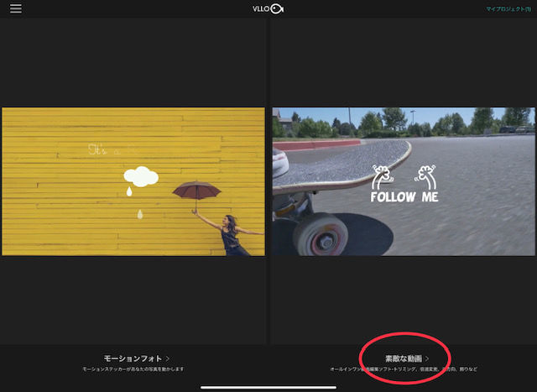The height and width of the screenshot is (392, 537).
Task: Click the 素敵な動画 label
Action: coord(404,358)
